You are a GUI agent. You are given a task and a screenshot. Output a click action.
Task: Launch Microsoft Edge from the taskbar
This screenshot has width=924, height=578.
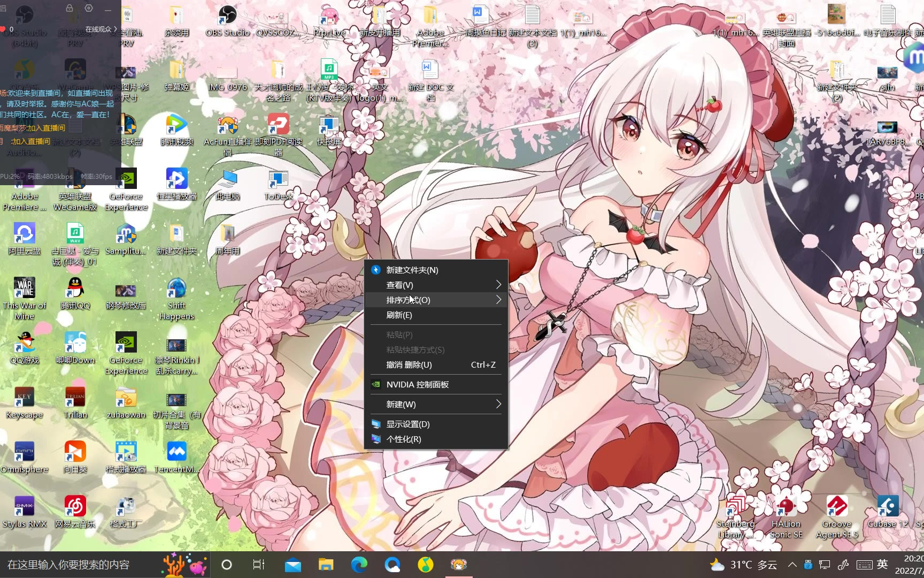point(359,565)
